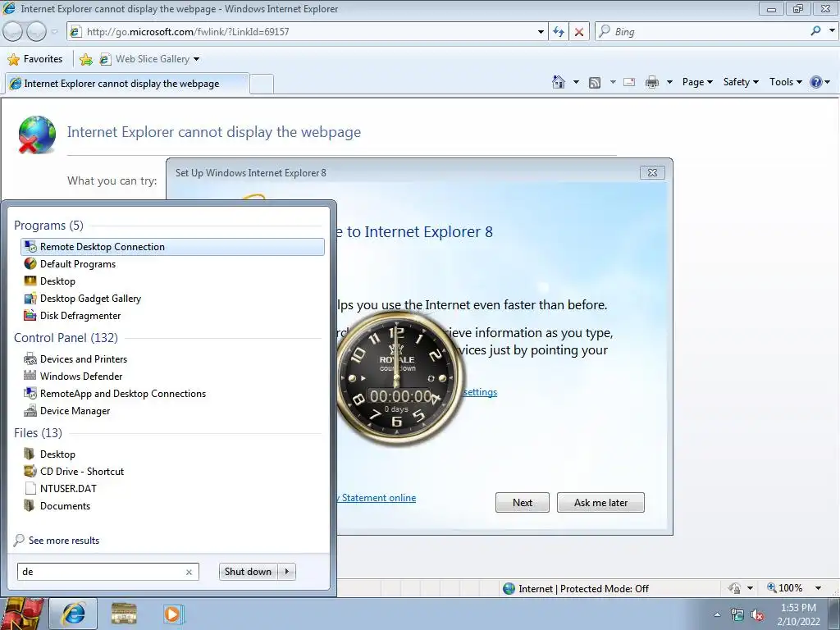Click the Shut down button

(x=248, y=572)
